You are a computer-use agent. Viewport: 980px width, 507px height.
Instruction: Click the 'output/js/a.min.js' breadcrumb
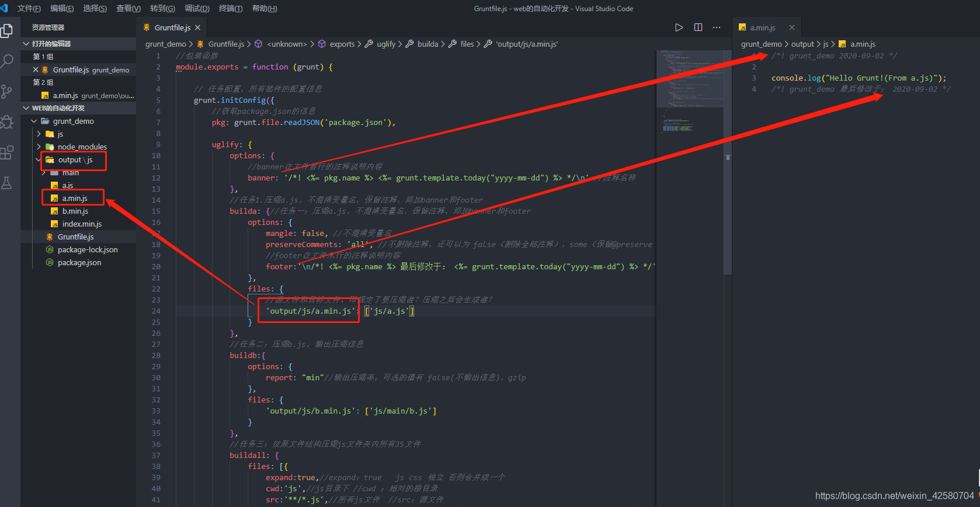click(527, 44)
